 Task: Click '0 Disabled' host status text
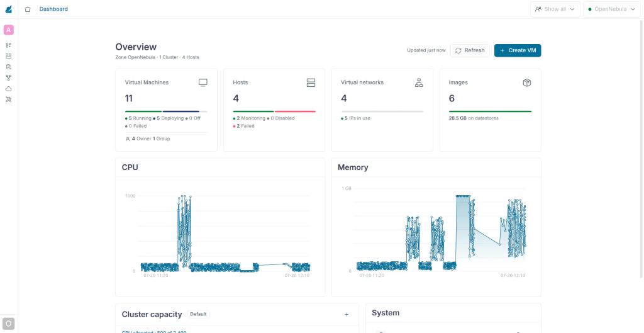(x=280, y=118)
